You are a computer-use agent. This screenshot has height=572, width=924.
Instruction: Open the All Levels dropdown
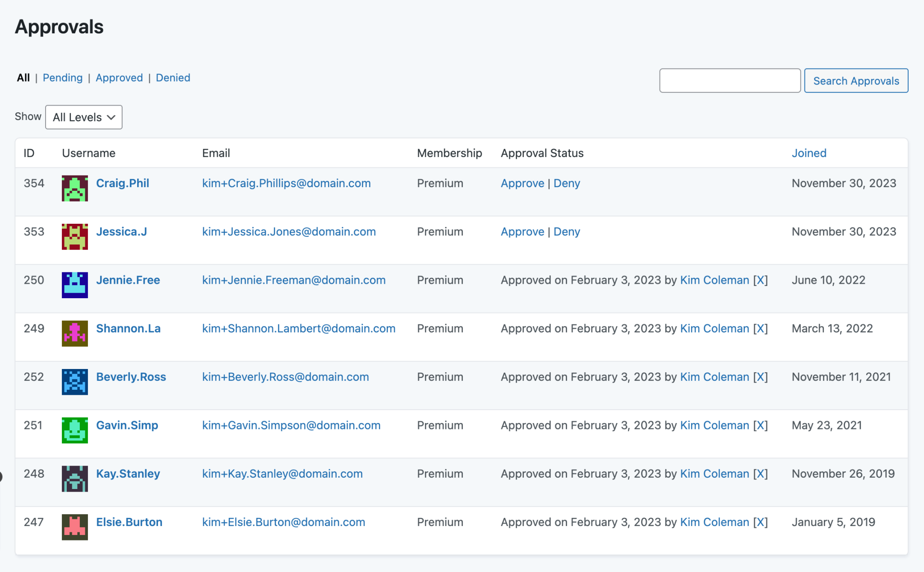83,117
